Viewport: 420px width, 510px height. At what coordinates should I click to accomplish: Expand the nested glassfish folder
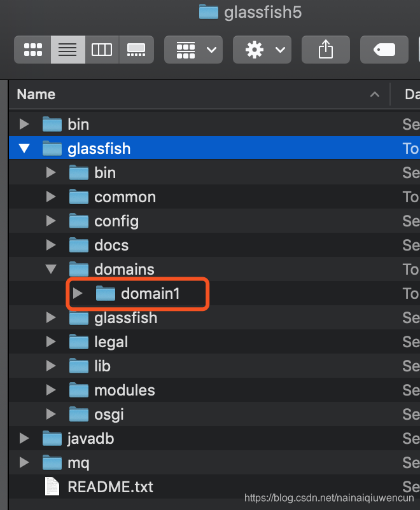click(x=51, y=317)
